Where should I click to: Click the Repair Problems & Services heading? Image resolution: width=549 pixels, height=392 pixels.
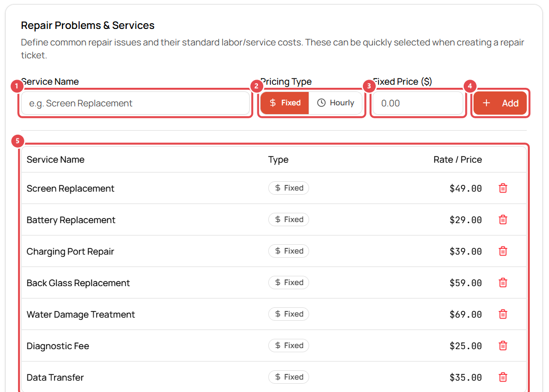(x=87, y=25)
